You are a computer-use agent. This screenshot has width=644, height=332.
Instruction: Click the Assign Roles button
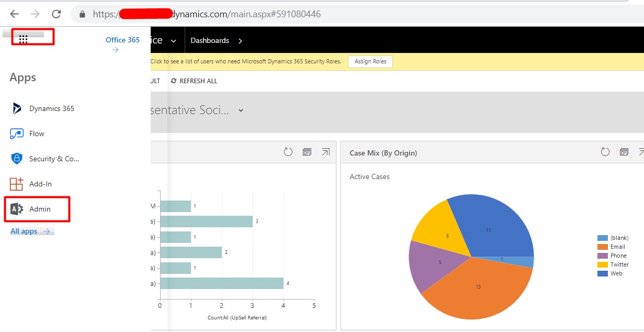click(x=370, y=61)
